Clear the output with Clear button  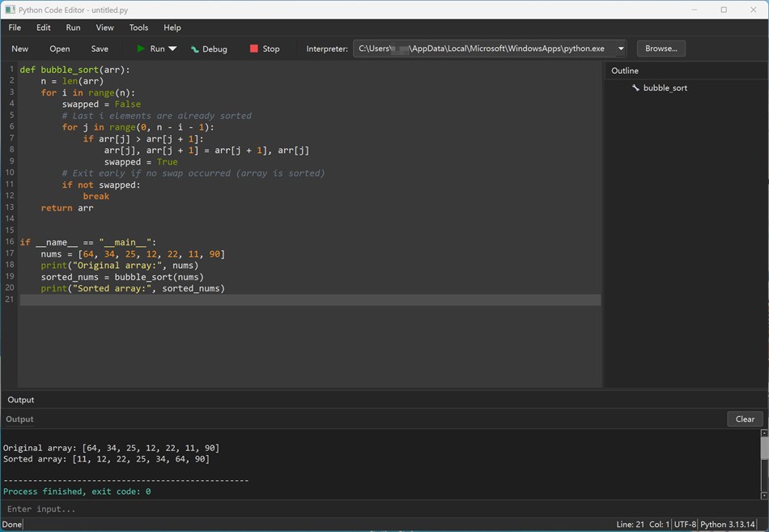pos(745,419)
